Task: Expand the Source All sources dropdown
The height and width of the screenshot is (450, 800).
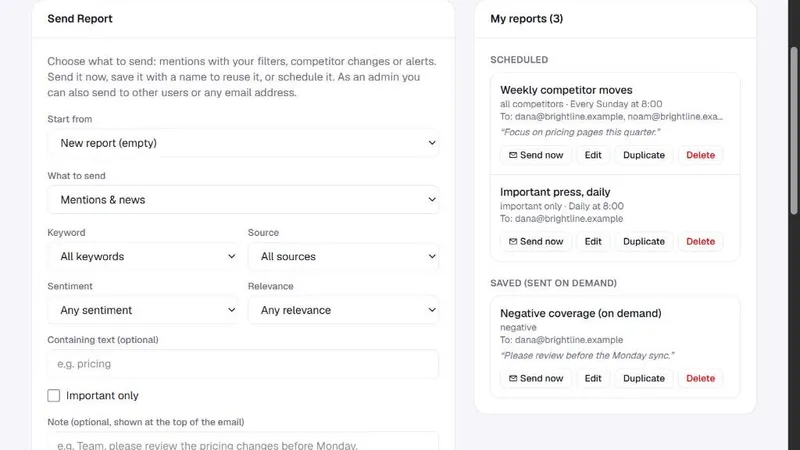Action: (x=343, y=256)
